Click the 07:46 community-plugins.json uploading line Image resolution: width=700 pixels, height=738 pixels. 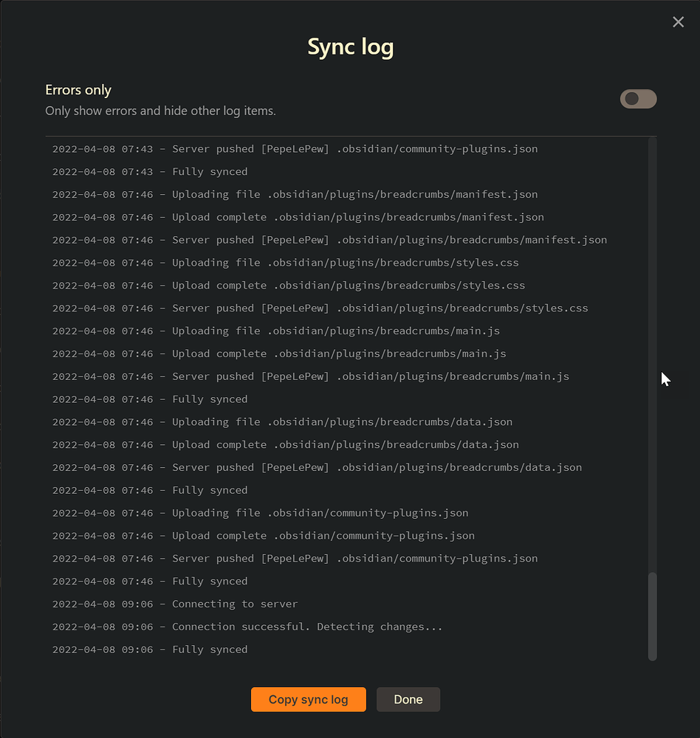[260, 512]
